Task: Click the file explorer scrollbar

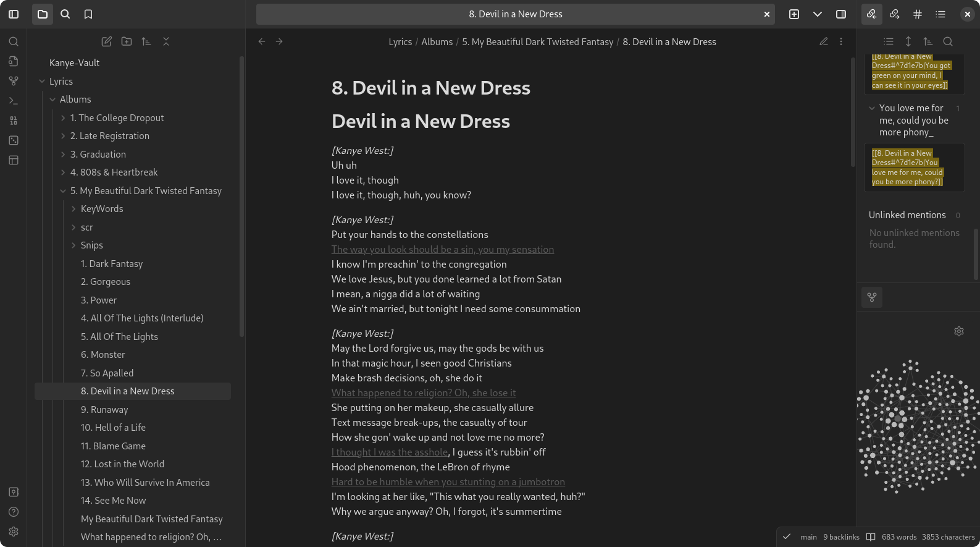Action: (x=241, y=197)
